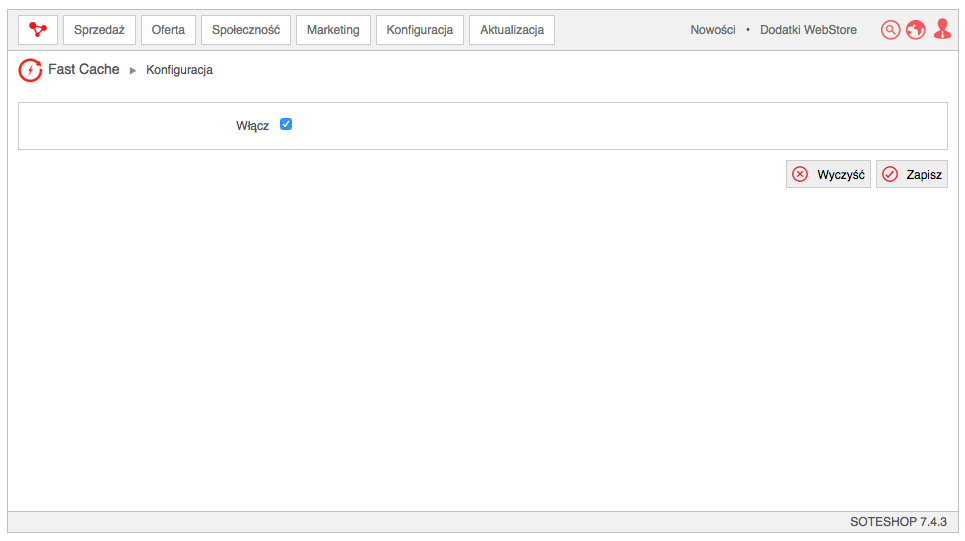Toggle the Włącz checkbox

click(x=286, y=124)
